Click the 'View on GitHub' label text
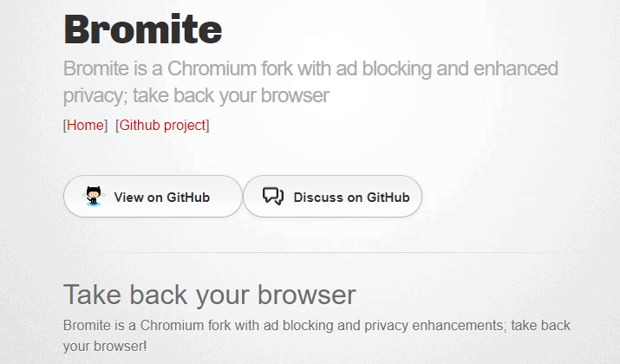Viewport: 620px width, 364px height. coord(162,197)
